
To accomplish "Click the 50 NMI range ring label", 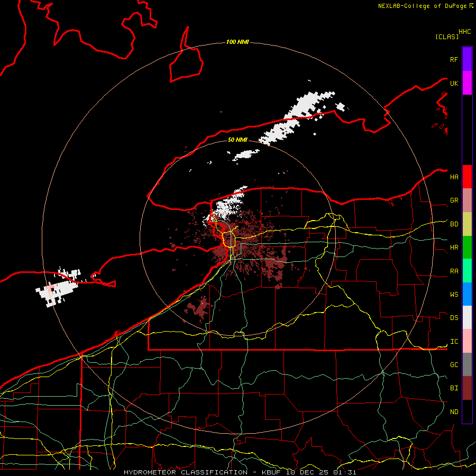I will click(x=237, y=140).
